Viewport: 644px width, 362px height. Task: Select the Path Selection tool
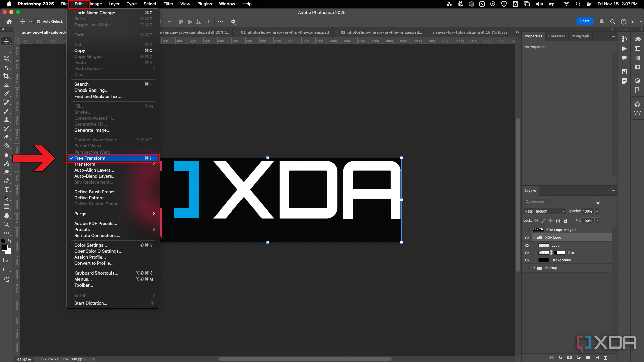(x=6, y=198)
